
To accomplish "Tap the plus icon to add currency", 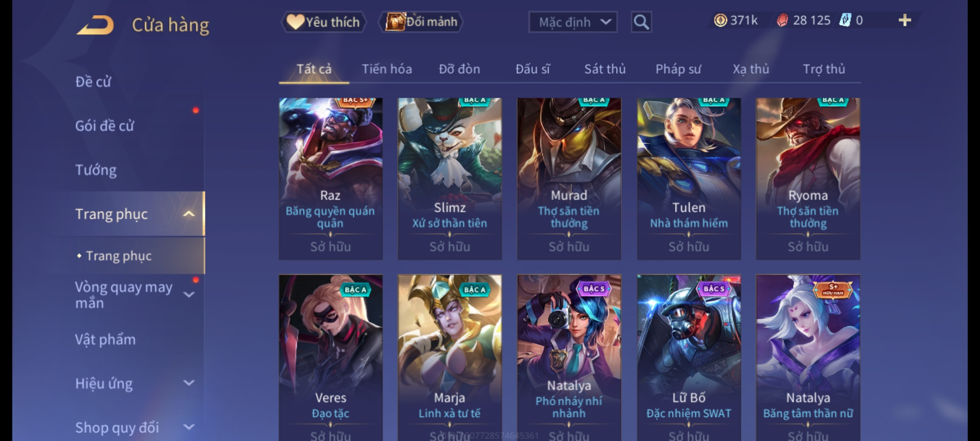I will tap(905, 20).
